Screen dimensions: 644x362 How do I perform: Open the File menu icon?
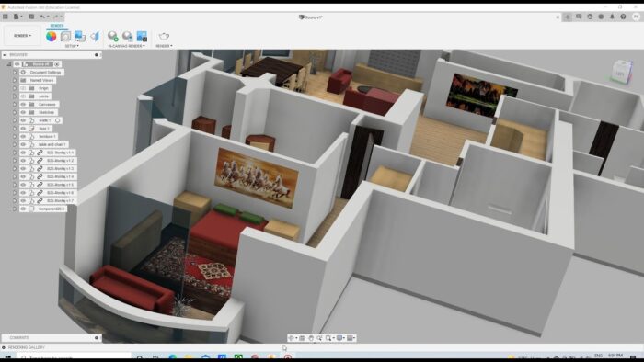click(x=17, y=17)
